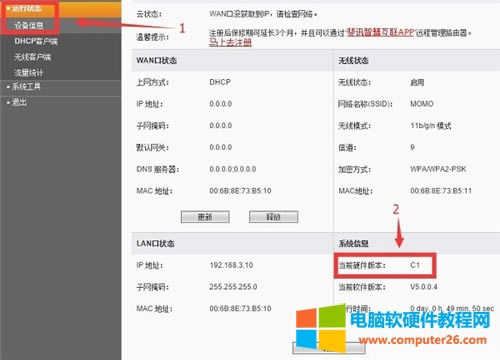This screenshot has height=360, width=500.
Task: Click the 网络名称(SSID) label
Action: [365, 104]
